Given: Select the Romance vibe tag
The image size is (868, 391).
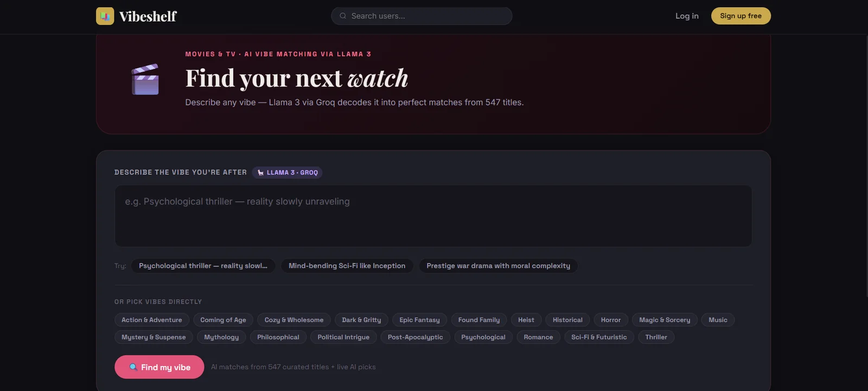Looking at the screenshot, I should (x=538, y=337).
